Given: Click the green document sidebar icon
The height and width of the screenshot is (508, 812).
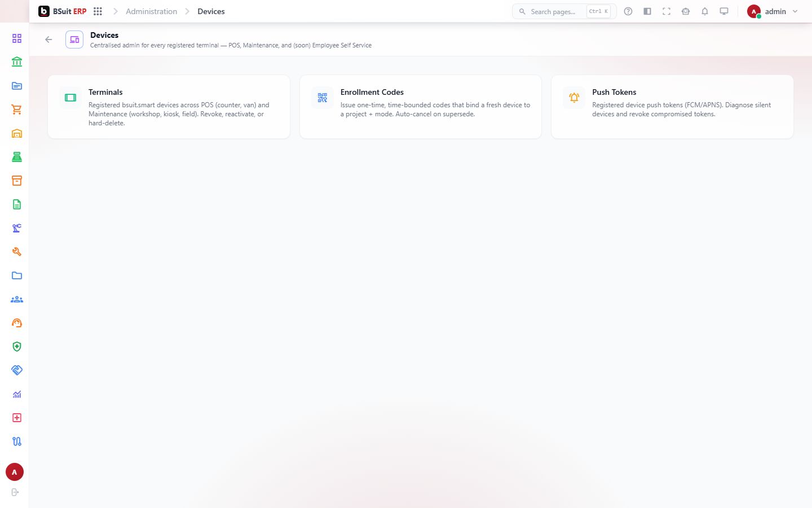Looking at the screenshot, I should coord(17,204).
